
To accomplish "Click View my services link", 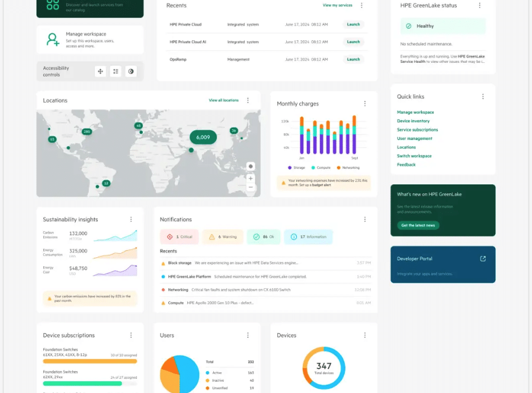I will (x=337, y=5).
